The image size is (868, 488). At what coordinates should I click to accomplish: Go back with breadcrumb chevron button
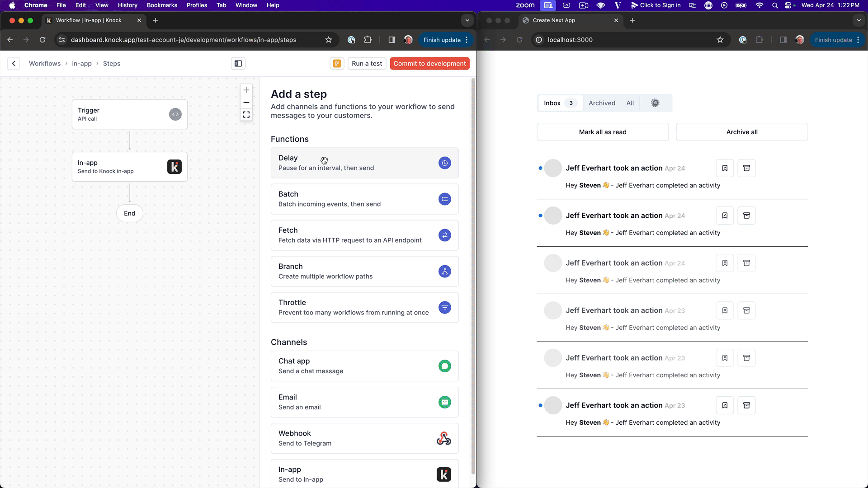coord(14,64)
